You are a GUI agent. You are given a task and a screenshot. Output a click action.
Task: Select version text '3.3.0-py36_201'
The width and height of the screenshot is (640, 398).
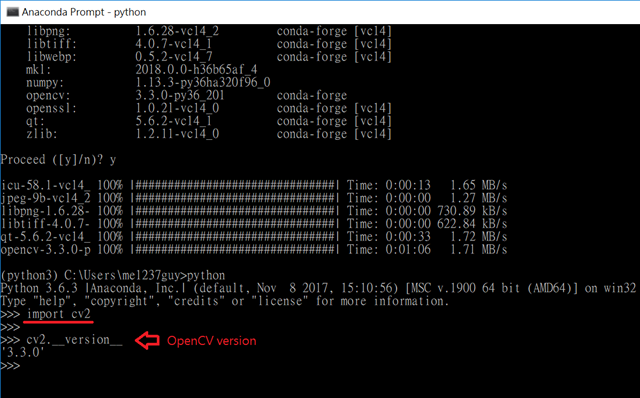[180, 96]
